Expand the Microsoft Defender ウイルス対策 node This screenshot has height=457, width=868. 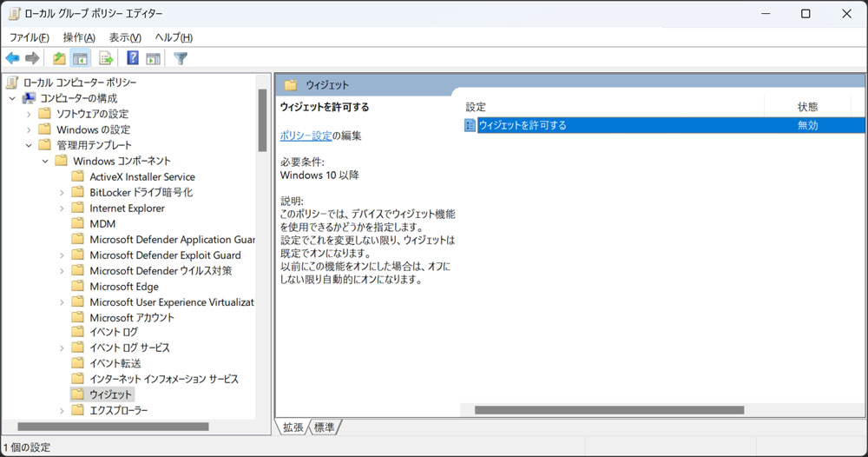pos(62,271)
